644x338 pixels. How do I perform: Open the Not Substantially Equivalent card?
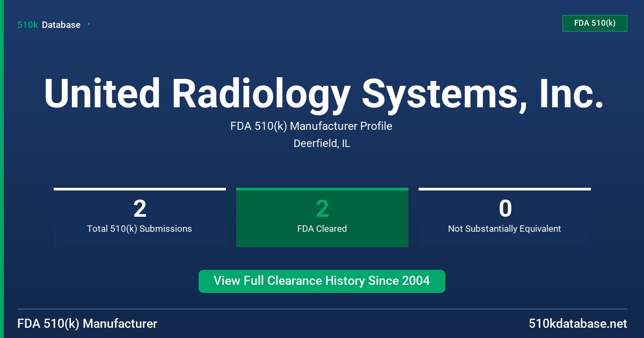tap(504, 217)
